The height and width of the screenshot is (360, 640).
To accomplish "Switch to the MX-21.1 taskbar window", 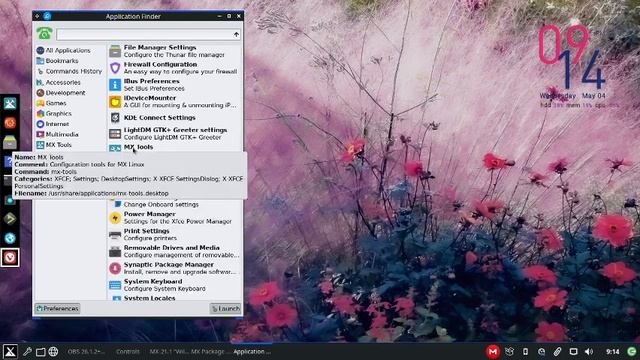I will click(168, 351).
